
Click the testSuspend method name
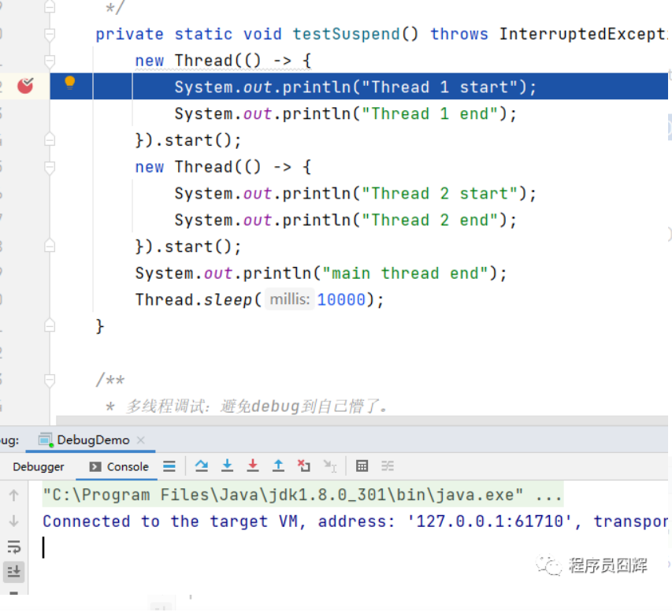click(x=346, y=35)
